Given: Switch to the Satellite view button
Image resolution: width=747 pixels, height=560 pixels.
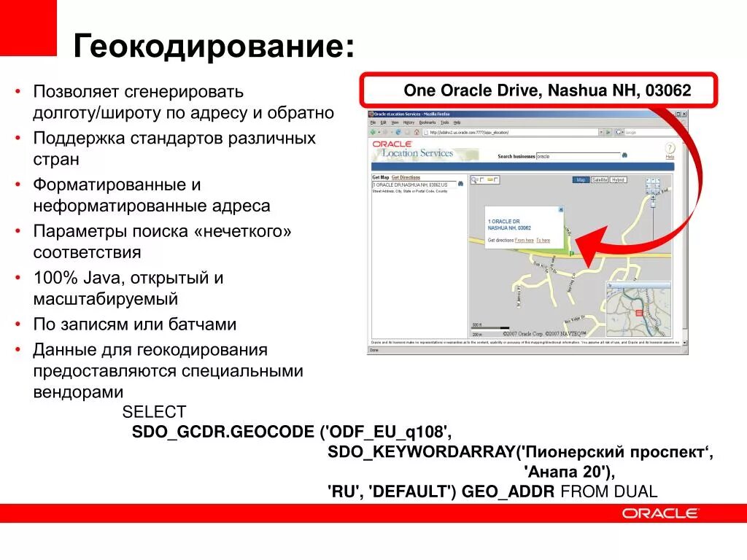Looking at the screenshot, I should tap(600, 179).
